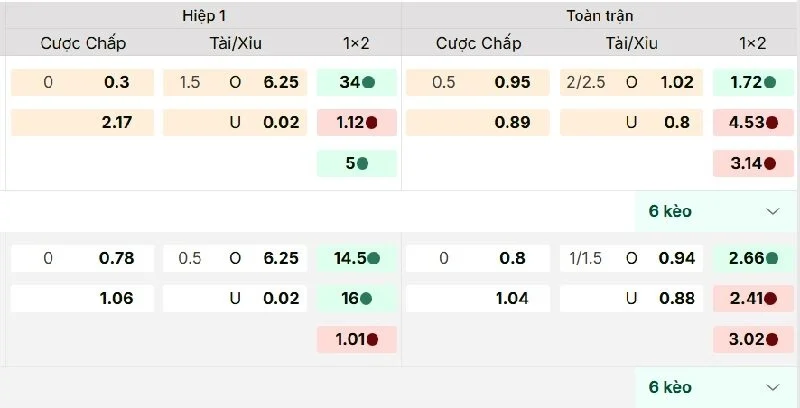Click the red dot beside odds 3.02
Image resolution: width=800 pixels, height=408 pixels.
click(770, 338)
